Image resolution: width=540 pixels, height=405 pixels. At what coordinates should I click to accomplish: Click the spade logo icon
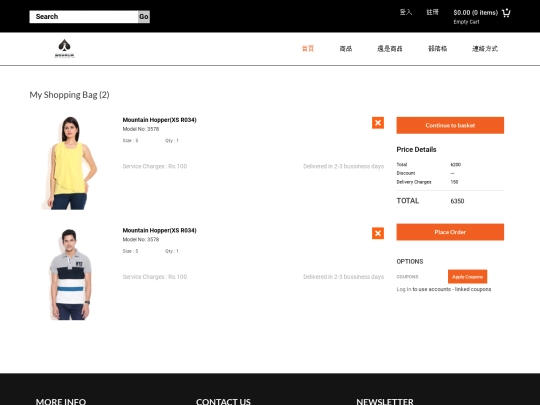tap(64, 49)
